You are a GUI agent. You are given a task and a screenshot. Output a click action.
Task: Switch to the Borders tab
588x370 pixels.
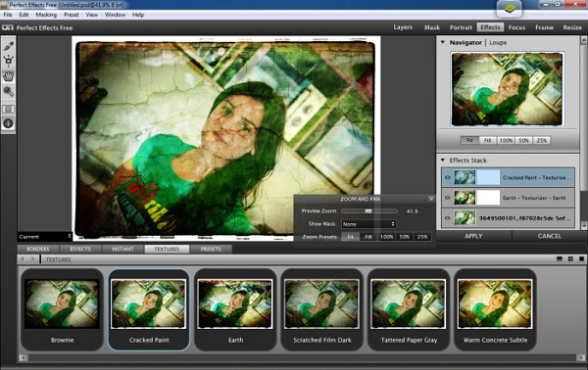pyautogui.click(x=38, y=249)
